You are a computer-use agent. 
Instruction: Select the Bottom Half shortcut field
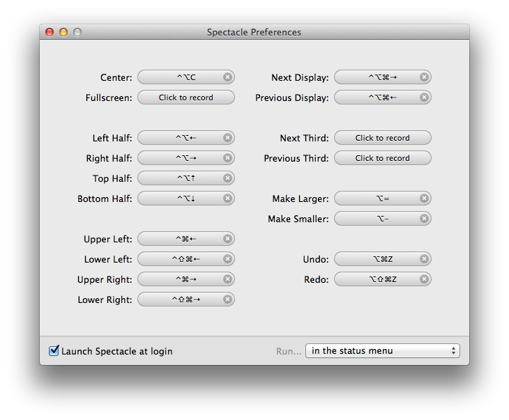(x=180, y=199)
